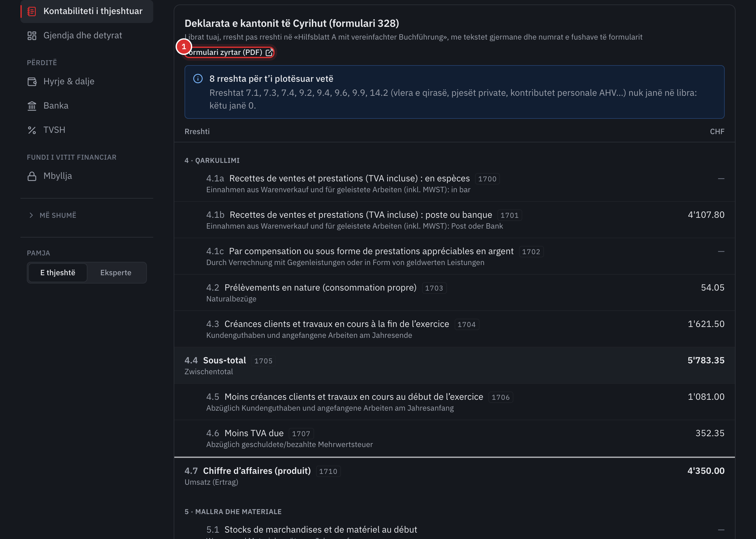Click the chevron next to MË SHUMË

click(31, 216)
